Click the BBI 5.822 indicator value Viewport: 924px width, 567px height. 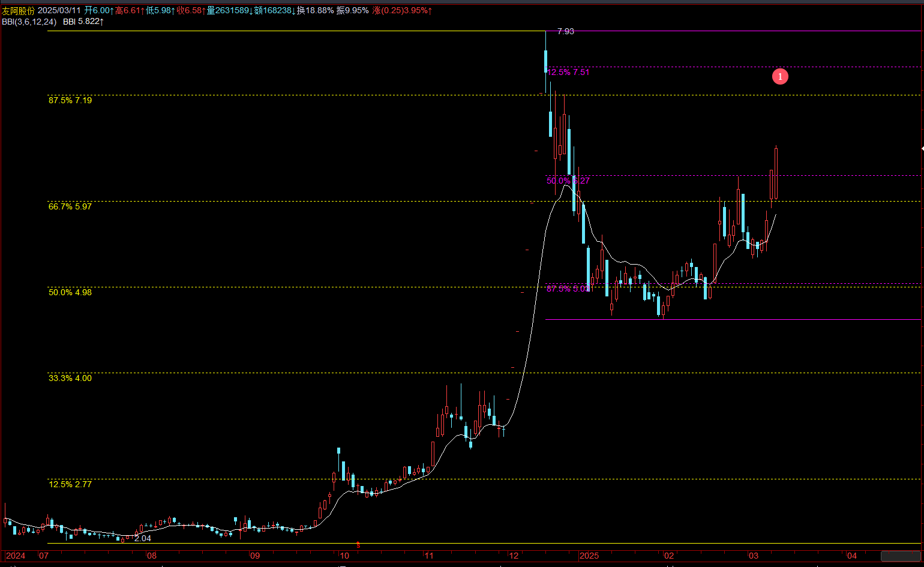(83, 22)
